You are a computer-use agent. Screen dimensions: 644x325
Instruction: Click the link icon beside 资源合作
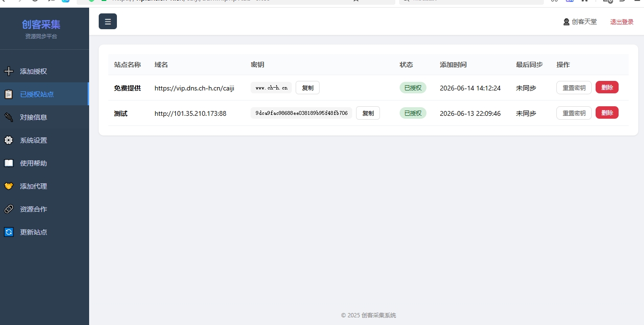pyautogui.click(x=9, y=209)
